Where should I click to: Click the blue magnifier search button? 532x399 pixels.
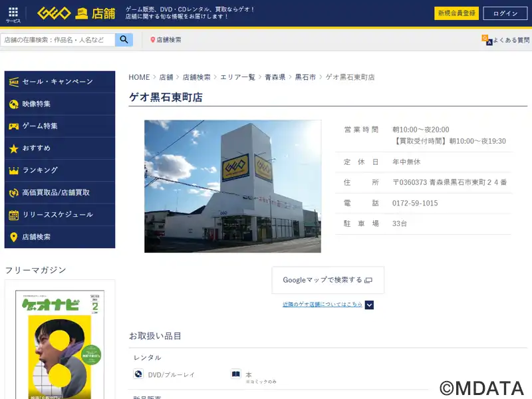pyautogui.click(x=124, y=40)
